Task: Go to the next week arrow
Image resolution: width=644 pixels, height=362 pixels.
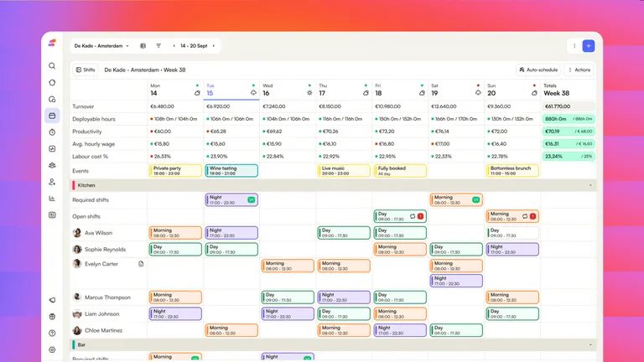Action: pos(214,46)
